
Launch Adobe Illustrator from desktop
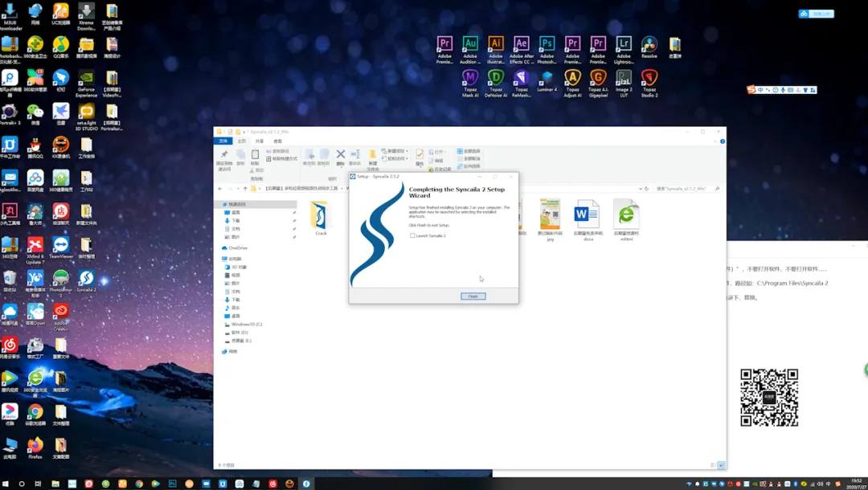(496, 44)
